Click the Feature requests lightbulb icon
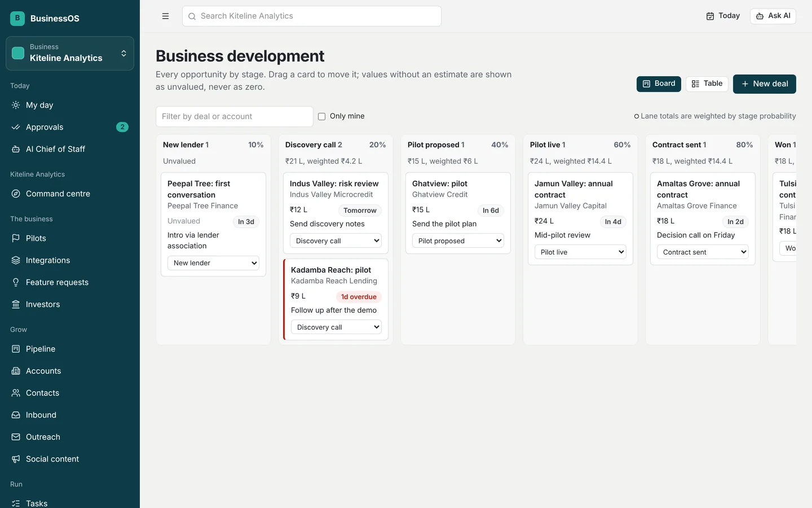812x508 pixels. tap(16, 282)
